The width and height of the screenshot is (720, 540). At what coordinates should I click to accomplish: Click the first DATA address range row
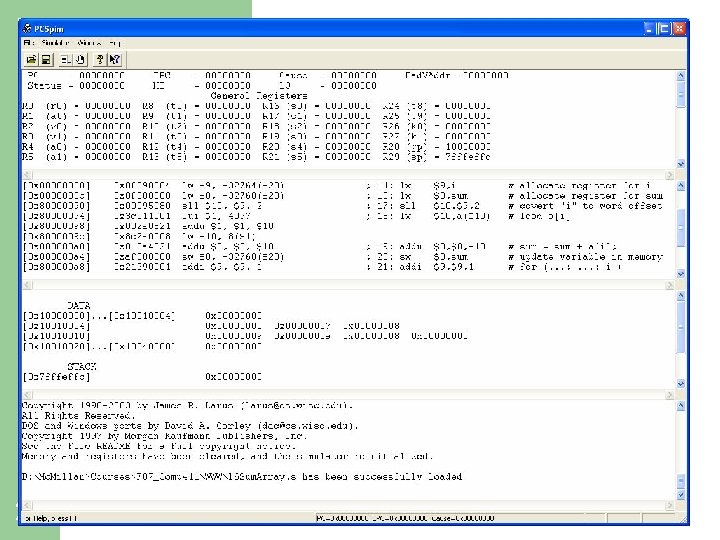click(142, 316)
